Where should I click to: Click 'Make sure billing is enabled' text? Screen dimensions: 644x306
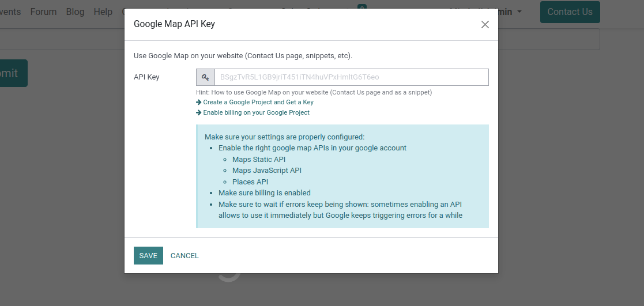(265, 193)
